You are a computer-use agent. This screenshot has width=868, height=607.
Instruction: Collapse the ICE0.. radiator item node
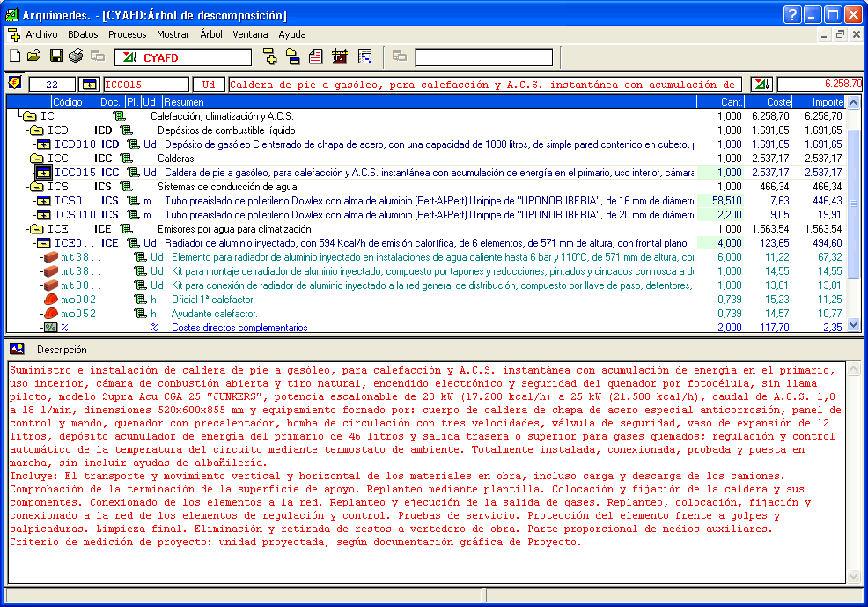pos(43,243)
